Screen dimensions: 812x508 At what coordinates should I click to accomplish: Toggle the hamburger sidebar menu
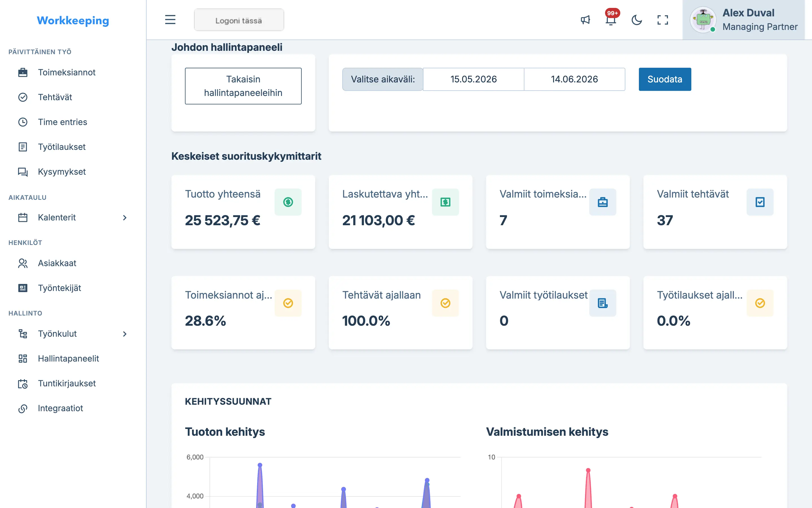point(170,19)
